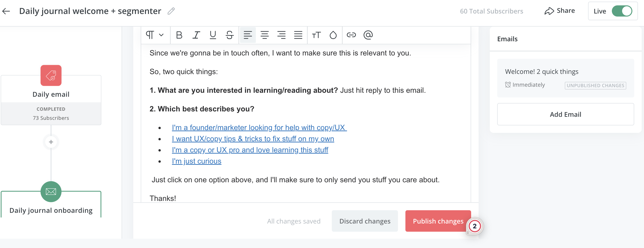Open the paragraph format dropdown
Image resolution: width=644 pixels, height=248 pixels.
pyautogui.click(x=155, y=35)
